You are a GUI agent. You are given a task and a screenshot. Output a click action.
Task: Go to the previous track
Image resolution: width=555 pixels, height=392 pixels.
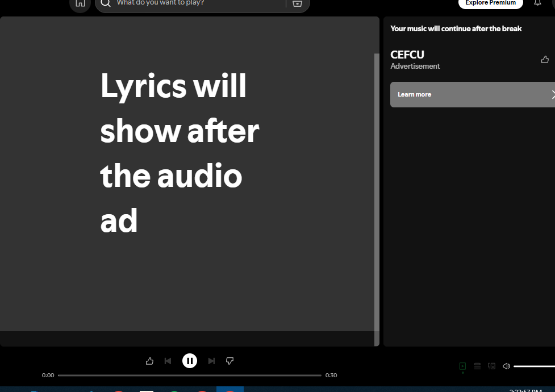(x=168, y=361)
